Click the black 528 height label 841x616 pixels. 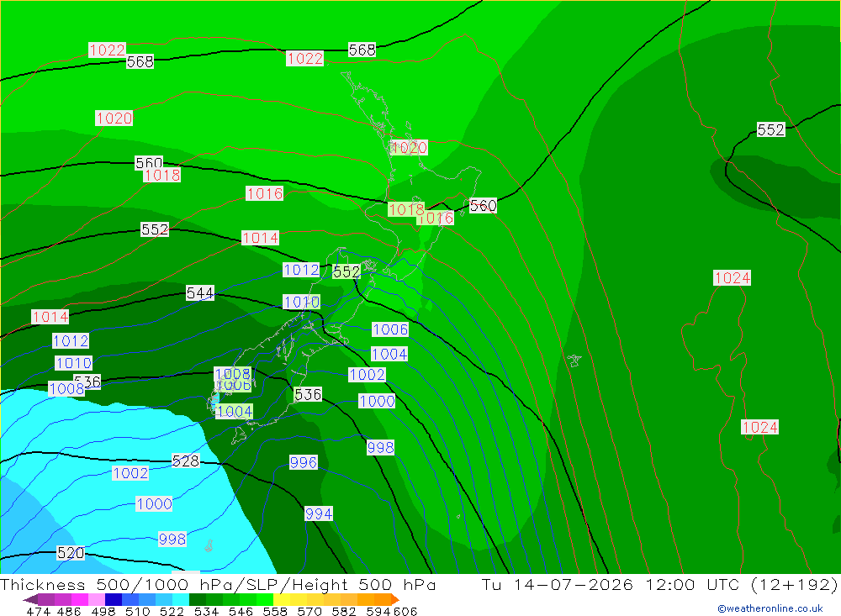[186, 461]
